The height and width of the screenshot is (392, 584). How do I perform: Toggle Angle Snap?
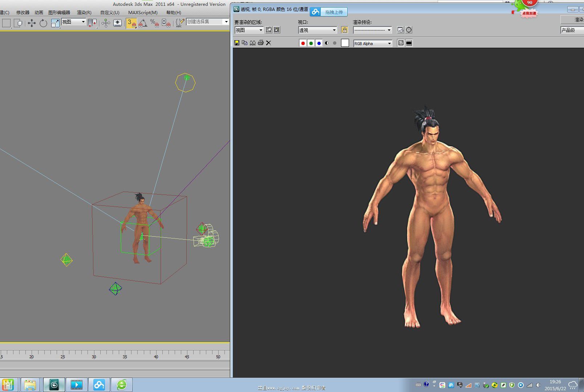(x=143, y=23)
